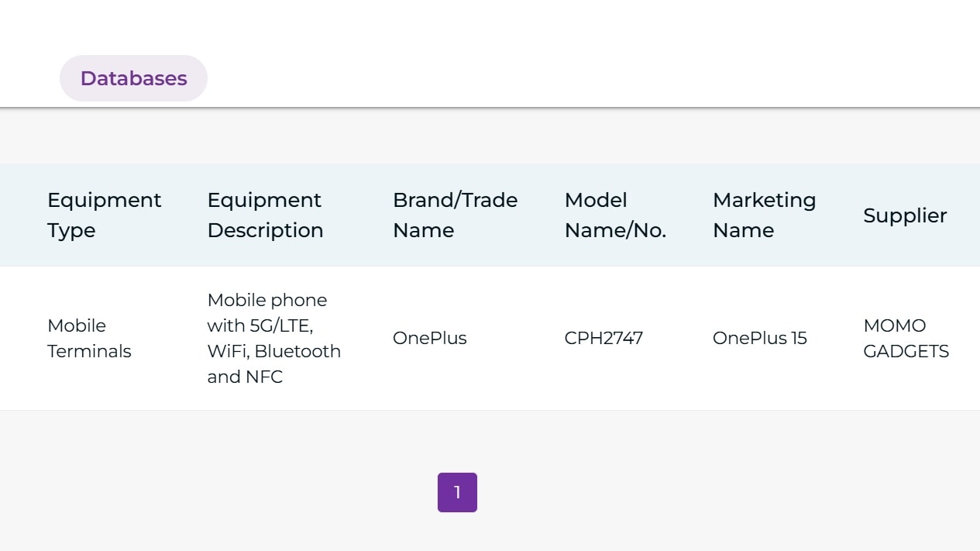Select the mobile phone description cell
Viewport: 980px width, 551px height.
(273, 338)
